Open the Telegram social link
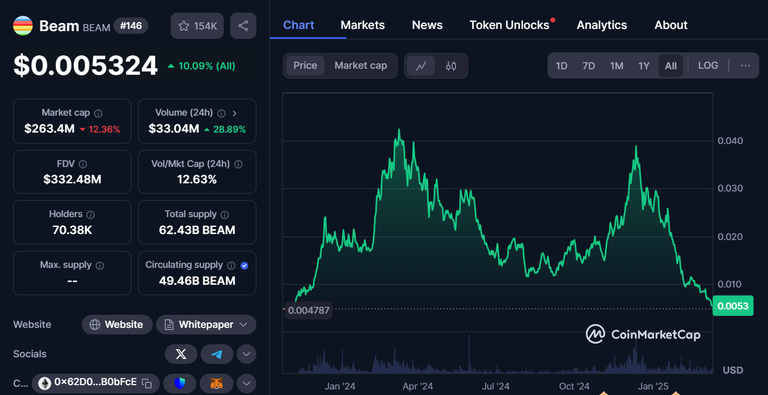 click(x=217, y=354)
